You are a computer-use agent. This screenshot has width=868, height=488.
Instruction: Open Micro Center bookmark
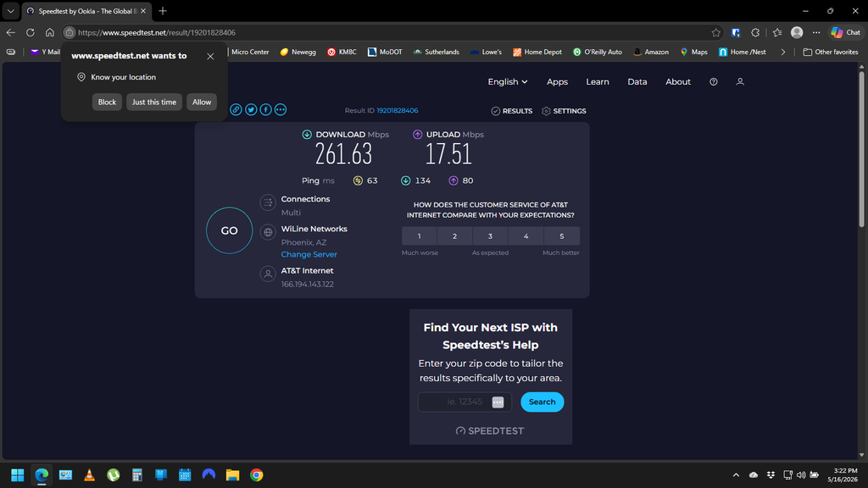coord(250,52)
